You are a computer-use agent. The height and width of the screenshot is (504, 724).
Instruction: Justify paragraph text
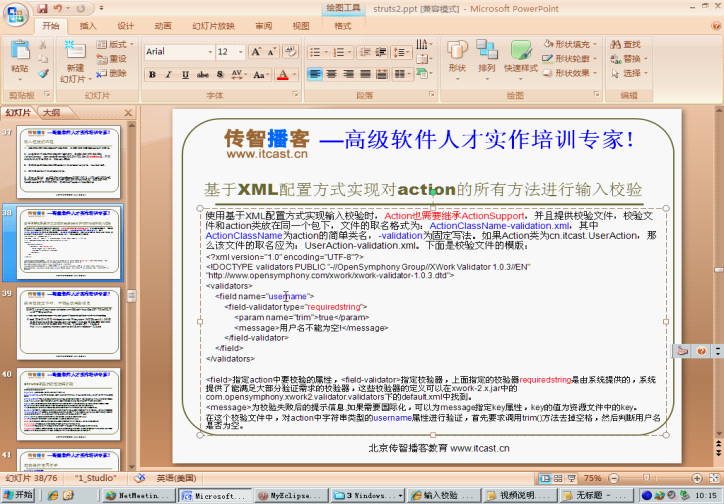point(365,74)
